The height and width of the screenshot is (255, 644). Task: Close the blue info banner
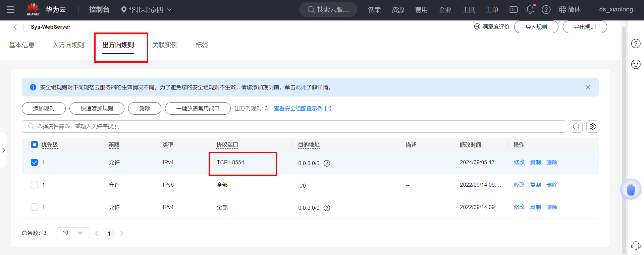(587, 87)
